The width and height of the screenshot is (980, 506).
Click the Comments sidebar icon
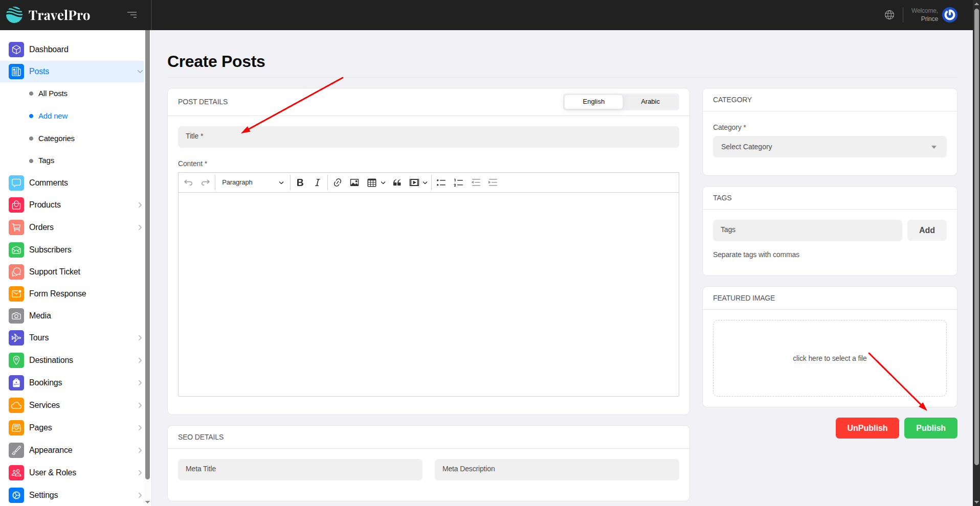click(x=16, y=183)
